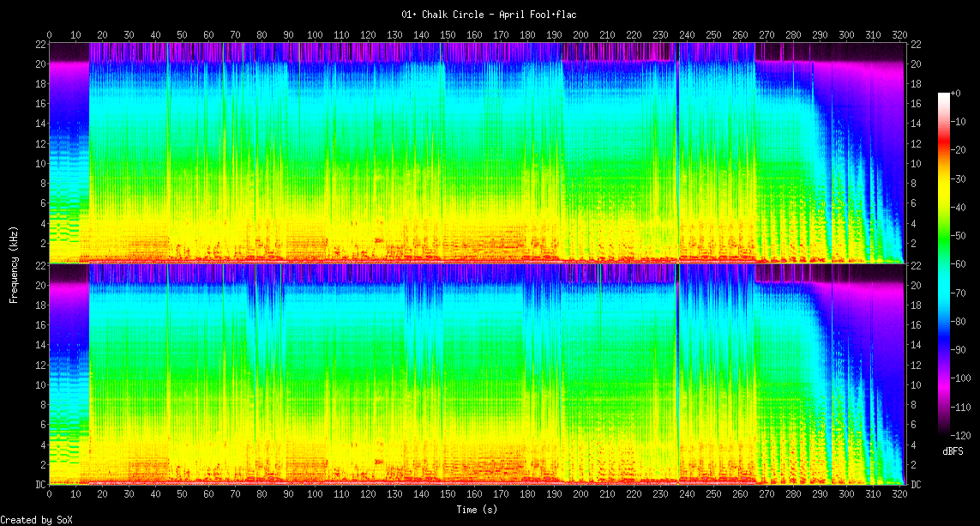The image size is (980, 526).
Task: Click the 300 tick on the bottom time axis
Action: [x=846, y=495]
